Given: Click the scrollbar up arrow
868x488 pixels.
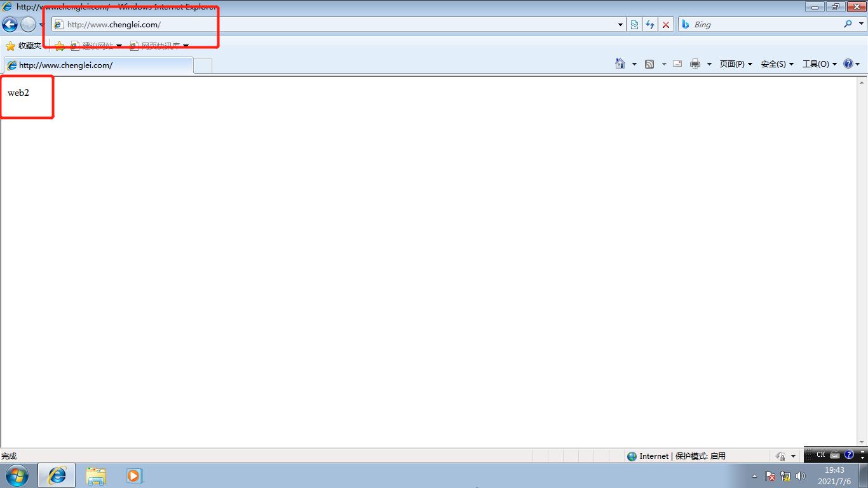Looking at the screenshot, I should [862, 83].
